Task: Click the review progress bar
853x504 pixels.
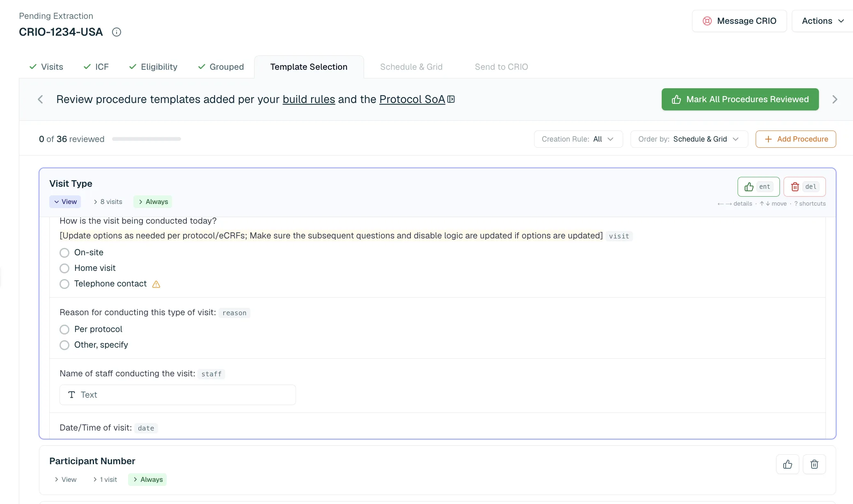Action: click(x=147, y=139)
